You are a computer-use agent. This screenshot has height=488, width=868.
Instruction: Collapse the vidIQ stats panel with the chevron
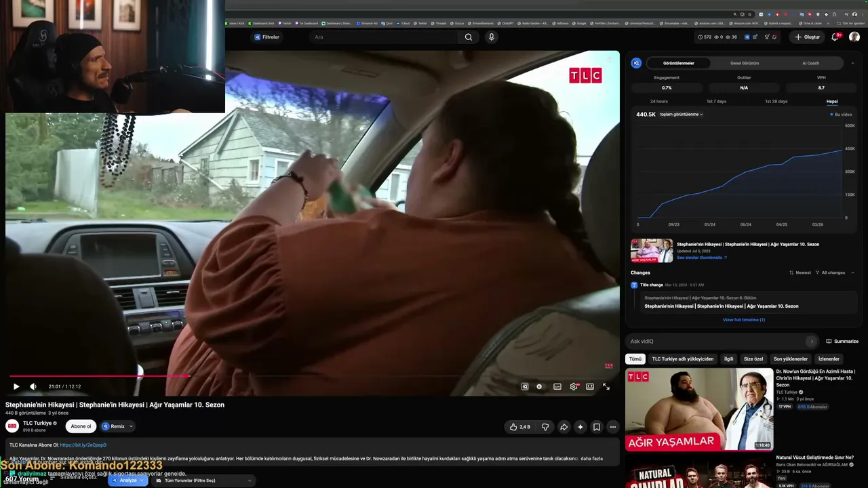(x=852, y=63)
